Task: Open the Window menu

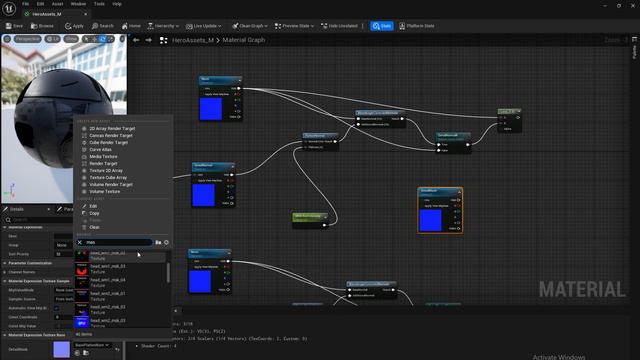Action: pyautogui.click(x=78, y=4)
